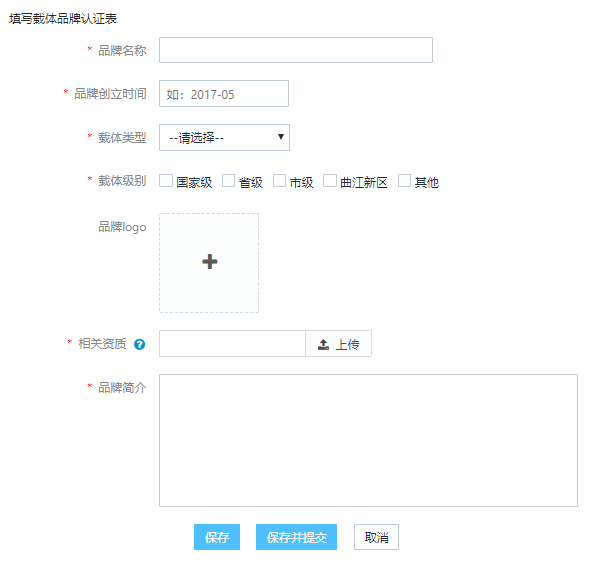Click the 品牌创立时间 date field

coord(224,94)
